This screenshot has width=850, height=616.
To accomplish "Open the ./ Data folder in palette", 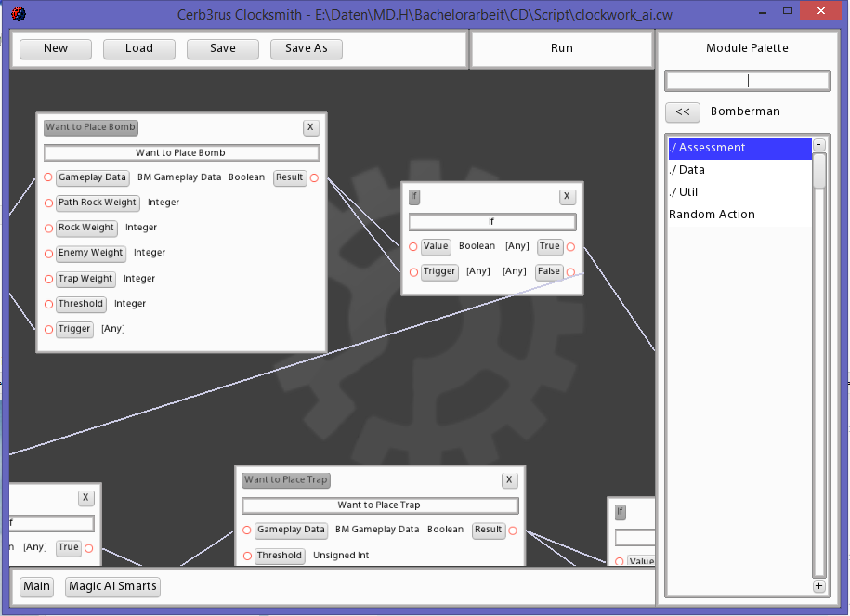I will pyautogui.click(x=739, y=170).
